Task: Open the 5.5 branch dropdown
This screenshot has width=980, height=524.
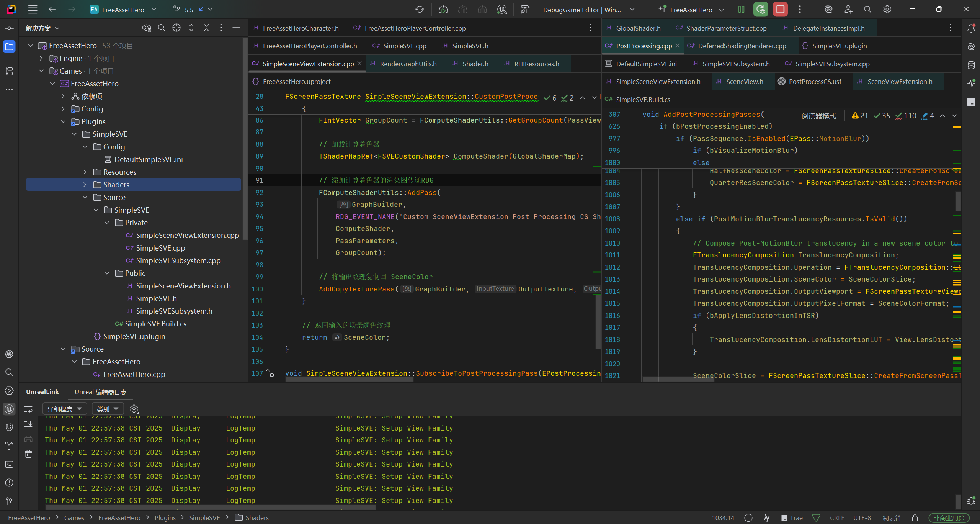Action: pos(193,10)
